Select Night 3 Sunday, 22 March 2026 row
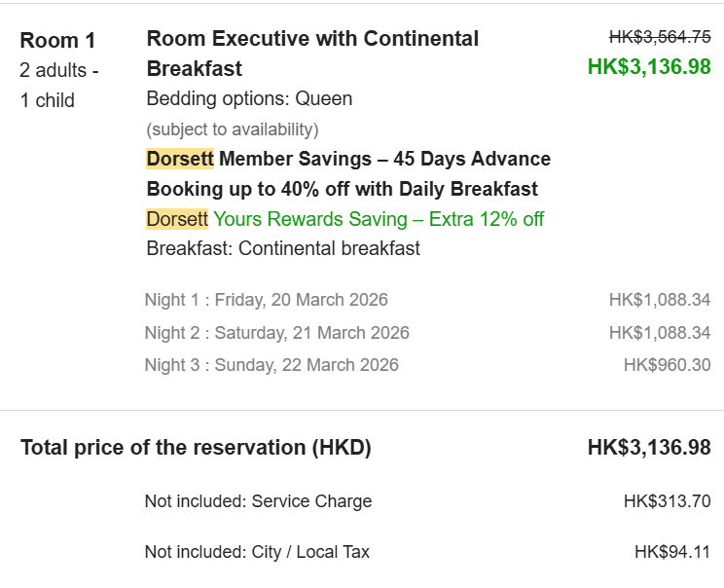The width and height of the screenshot is (724, 588). point(427,365)
